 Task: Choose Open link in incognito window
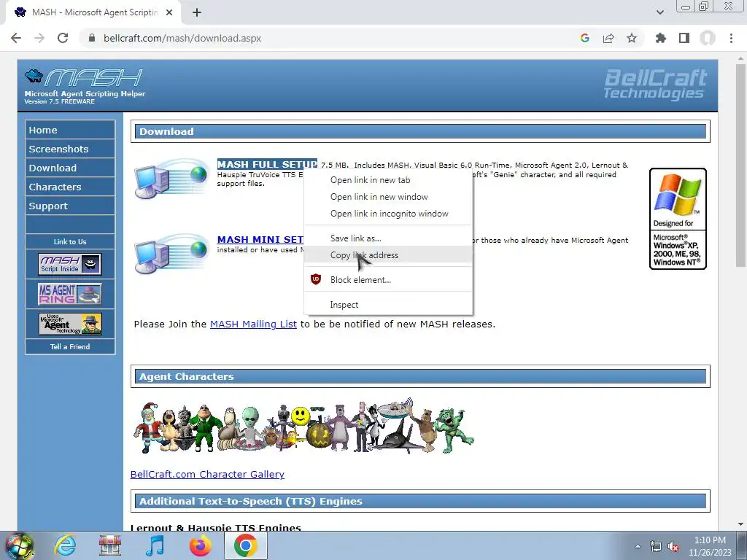tap(388, 214)
